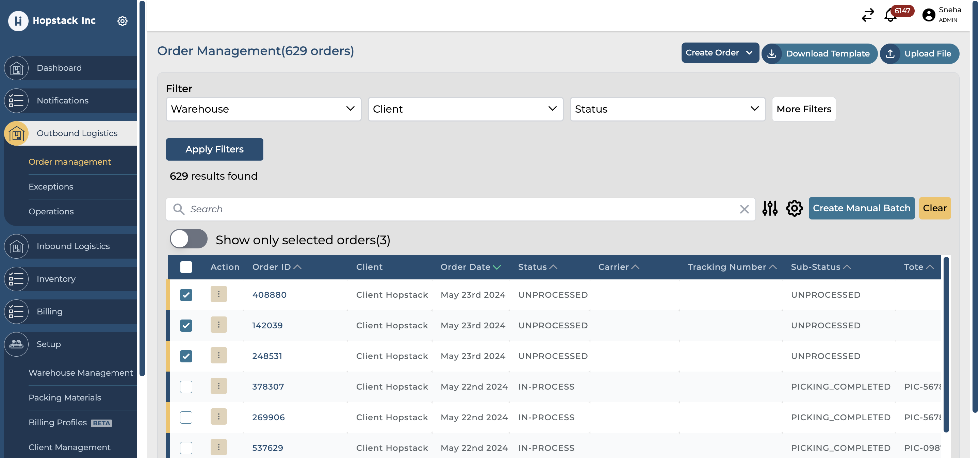Clear search with the X icon
Viewport: 980px width, 458px height.
[x=744, y=209]
